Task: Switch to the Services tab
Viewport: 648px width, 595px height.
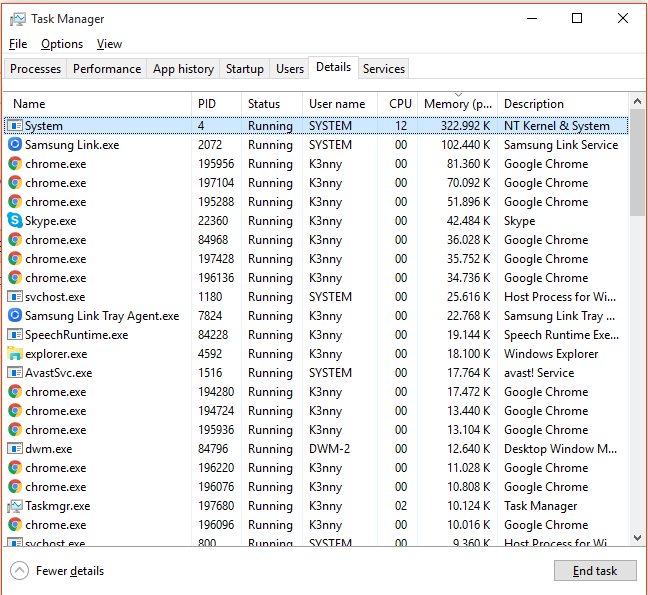Action: coord(384,69)
